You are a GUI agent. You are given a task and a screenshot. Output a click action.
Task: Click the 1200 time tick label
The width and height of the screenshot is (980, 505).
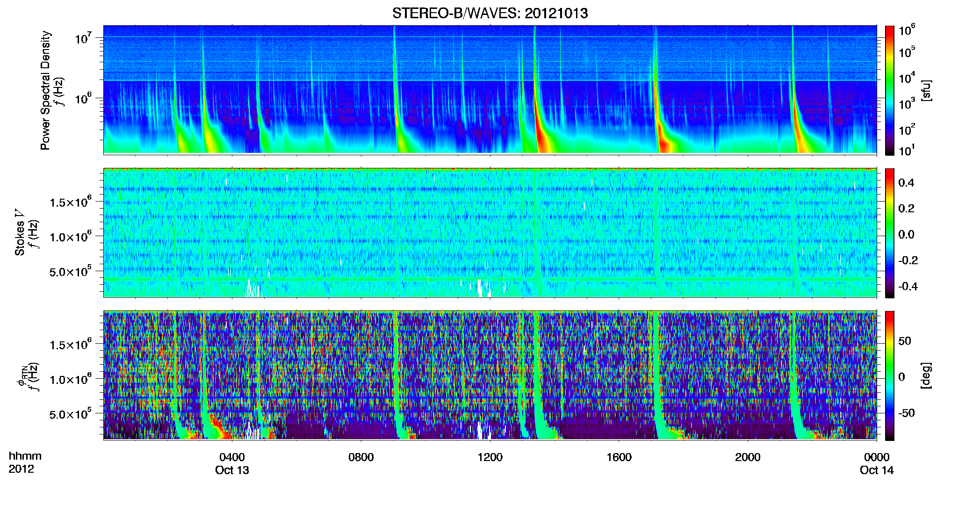(x=490, y=457)
